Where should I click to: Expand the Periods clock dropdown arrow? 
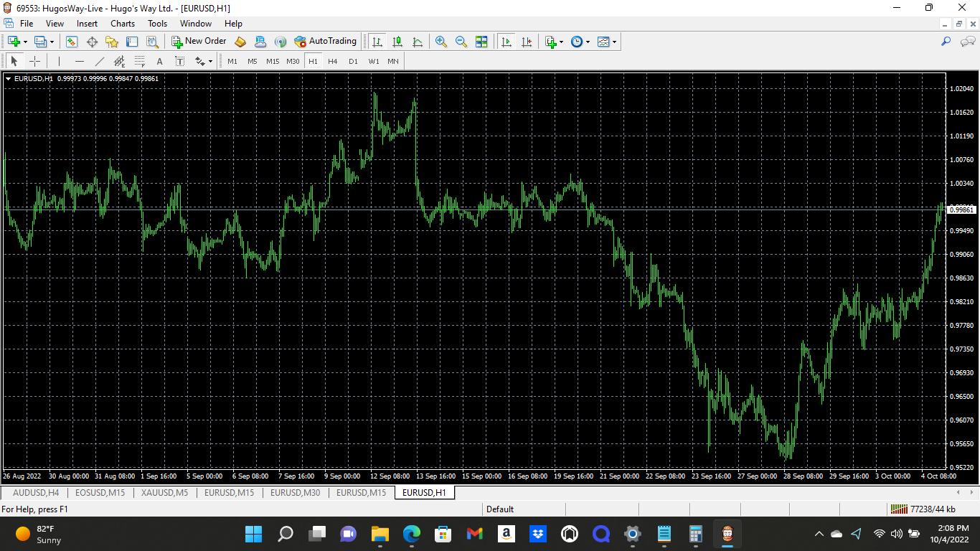tap(588, 42)
